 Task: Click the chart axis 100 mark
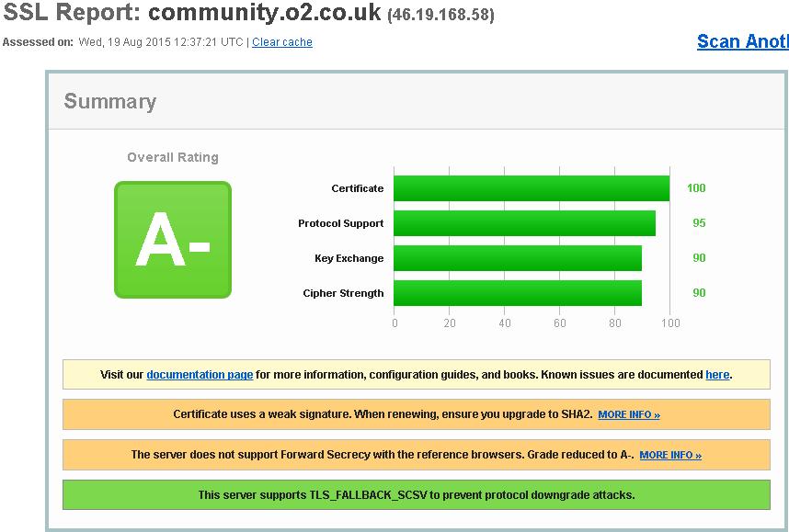(669, 323)
